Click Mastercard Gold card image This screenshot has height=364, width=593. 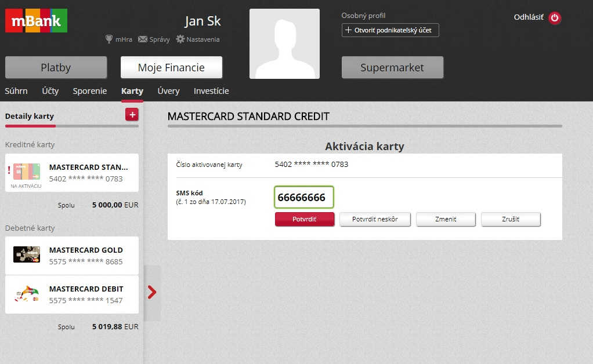(27, 254)
